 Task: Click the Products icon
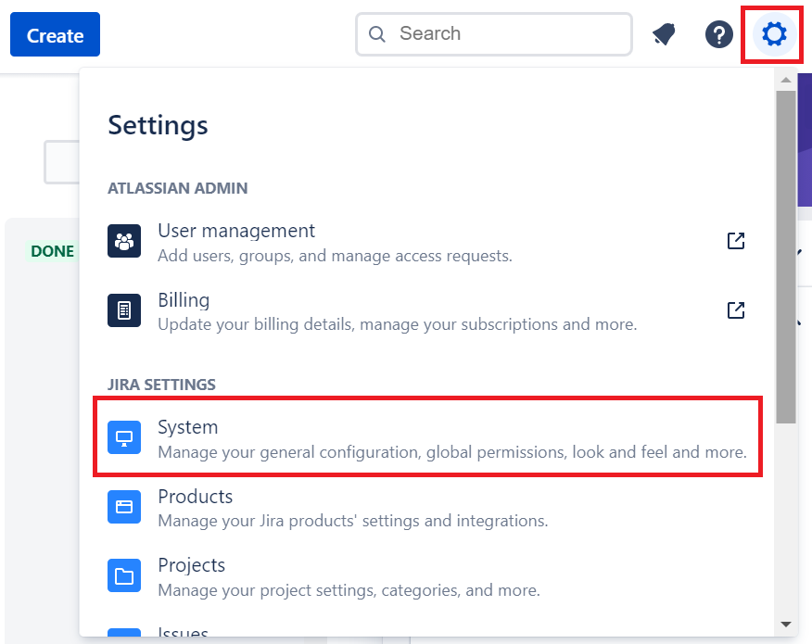pos(124,506)
